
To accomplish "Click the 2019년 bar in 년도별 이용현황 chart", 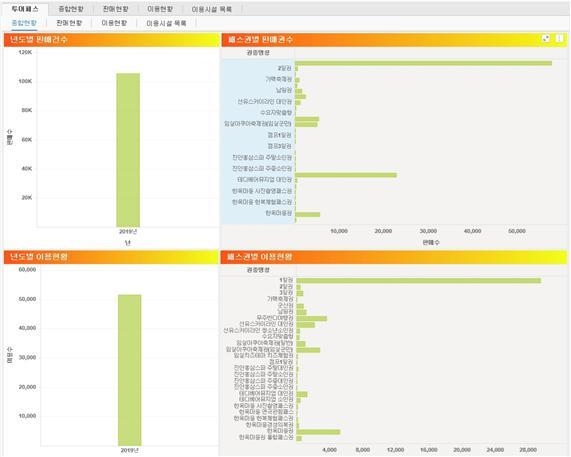I will [x=130, y=370].
